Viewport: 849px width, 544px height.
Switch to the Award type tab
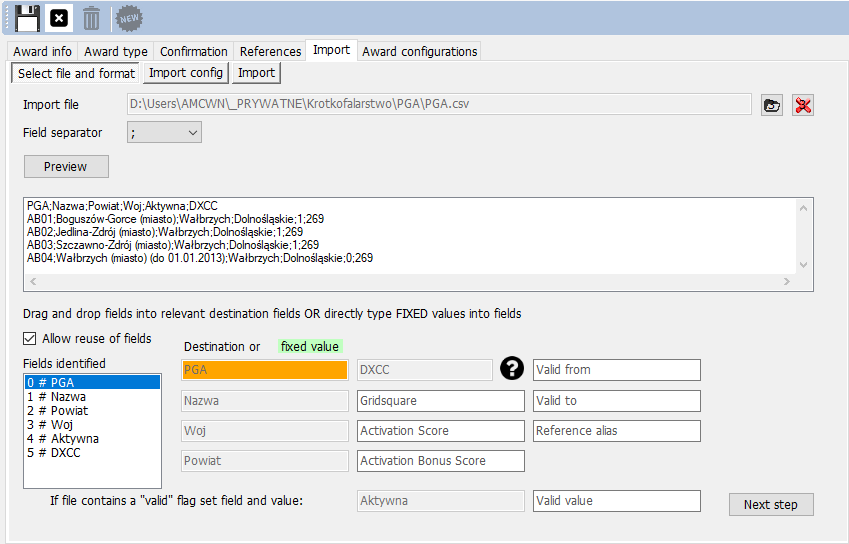coord(116,51)
